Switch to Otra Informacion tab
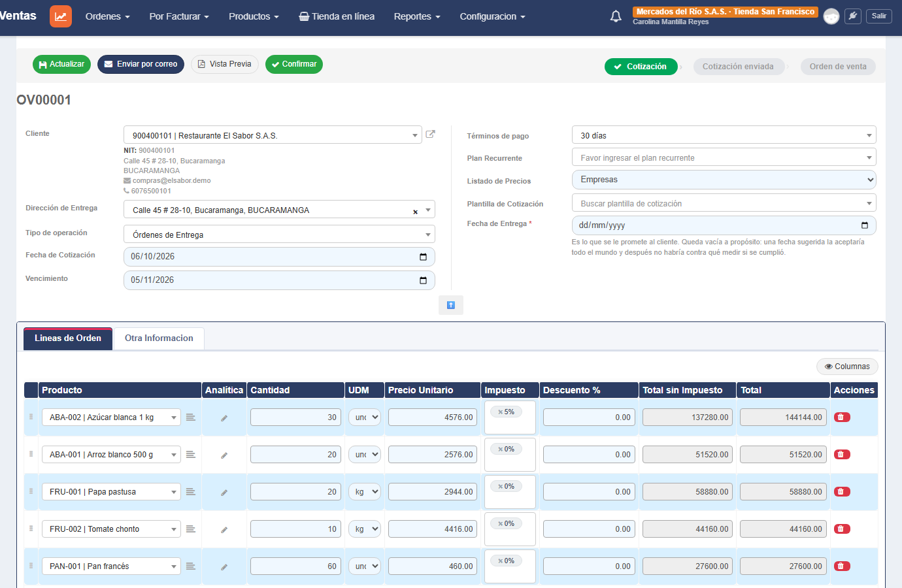902x588 pixels. tap(159, 338)
